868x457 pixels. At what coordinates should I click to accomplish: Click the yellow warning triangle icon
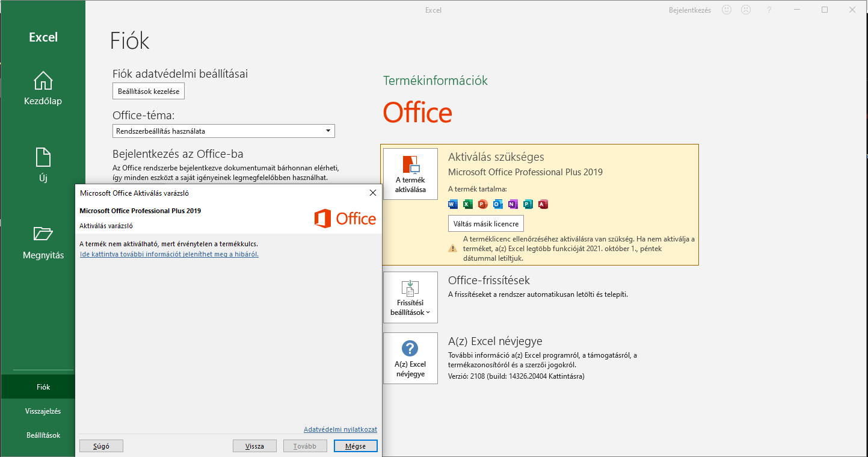(452, 248)
